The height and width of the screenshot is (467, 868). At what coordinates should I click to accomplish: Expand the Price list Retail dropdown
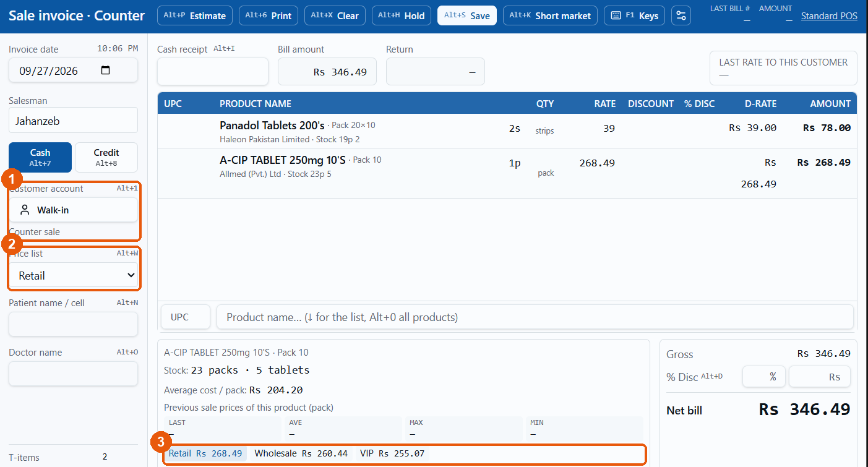tap(73, 275)
